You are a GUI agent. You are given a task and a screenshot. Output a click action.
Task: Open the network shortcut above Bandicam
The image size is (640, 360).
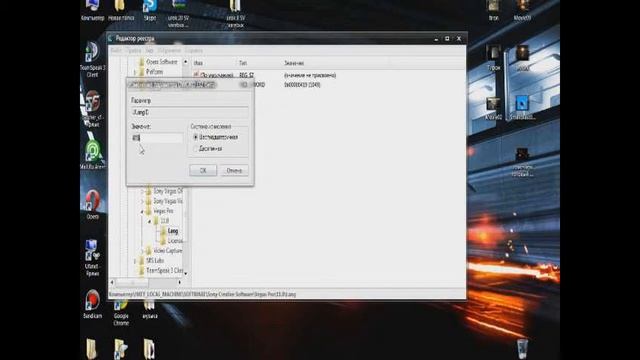(92, 257)
